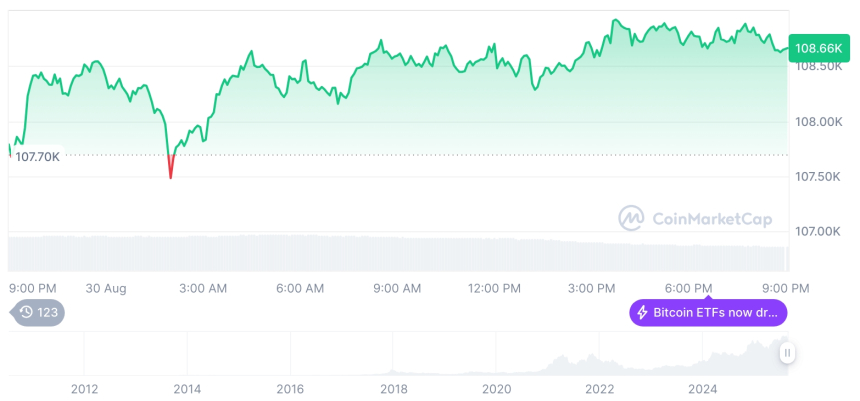This screenshot has width=860, height=401.
Task: Click the green 108.66K current price label
Action: coord(818,48)
